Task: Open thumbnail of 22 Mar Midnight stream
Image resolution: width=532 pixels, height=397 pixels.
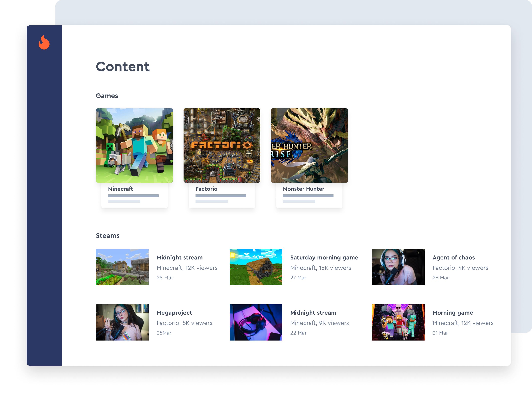Action: (x=256, y=322)
